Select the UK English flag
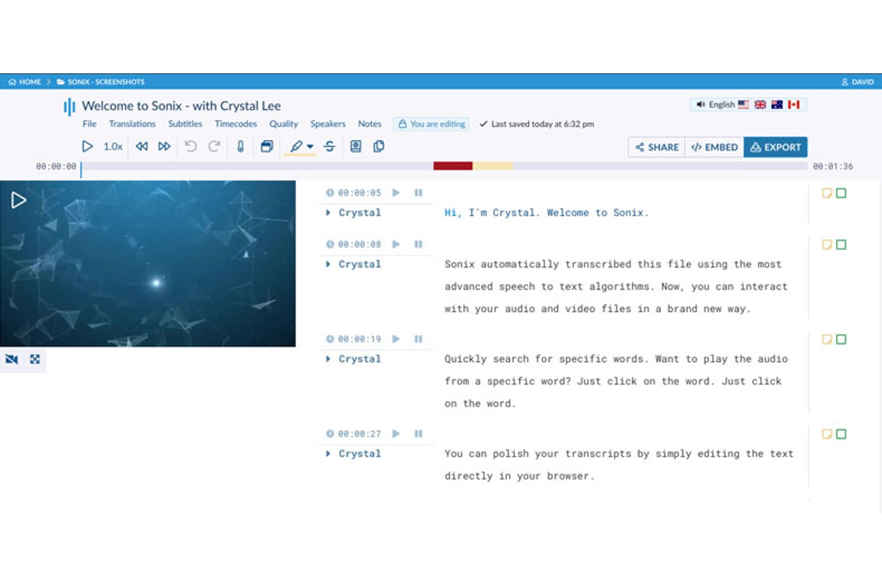882x588 pixels. [x=760, y=104]
